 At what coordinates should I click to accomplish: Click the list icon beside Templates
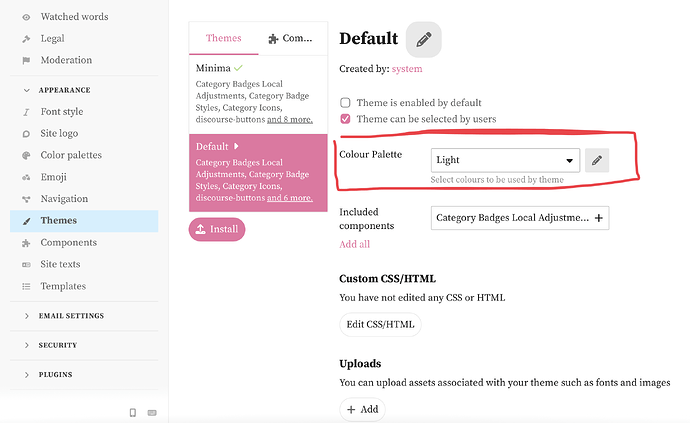click(x=26, y=287)
